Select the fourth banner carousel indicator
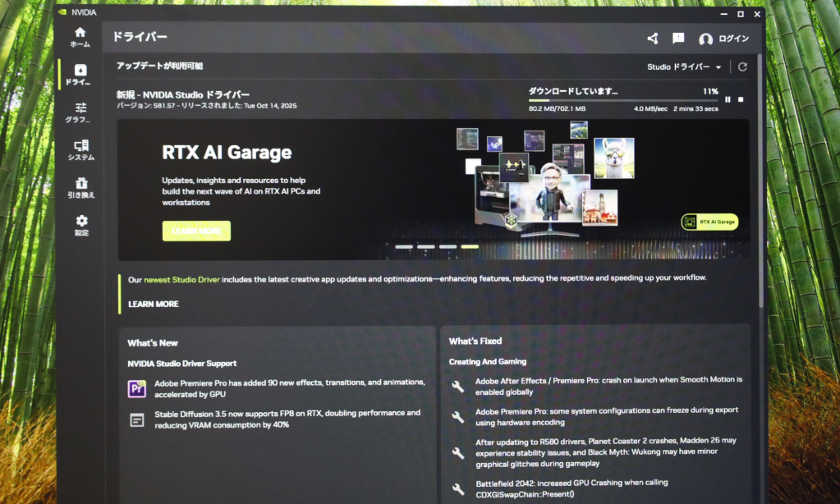 [x=470, y=246]
